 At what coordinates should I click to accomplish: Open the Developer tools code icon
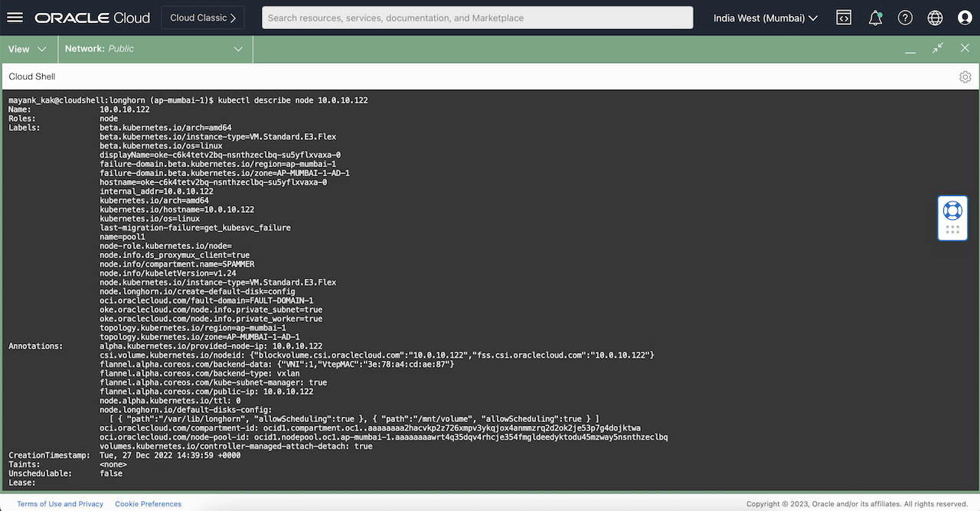pyautogui.click(x=844, y=18)
